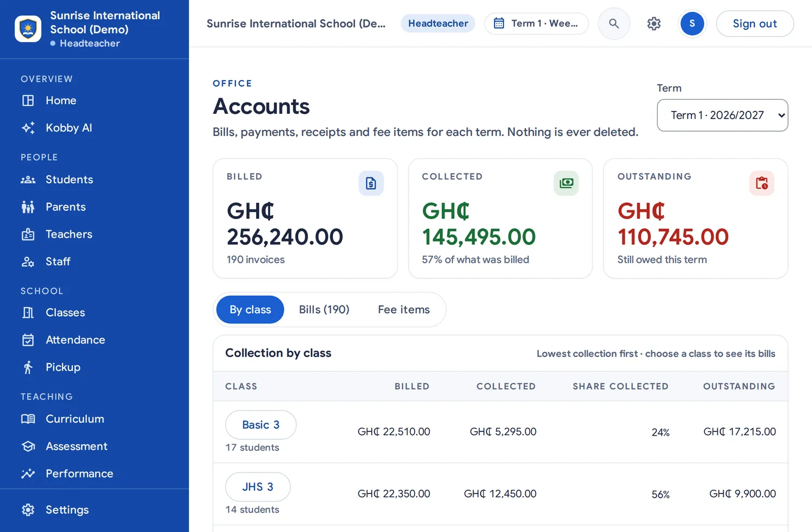Click the OUTSTANDING column header
Viewport: 812px width, 532px height.
[x=739, y=386]
